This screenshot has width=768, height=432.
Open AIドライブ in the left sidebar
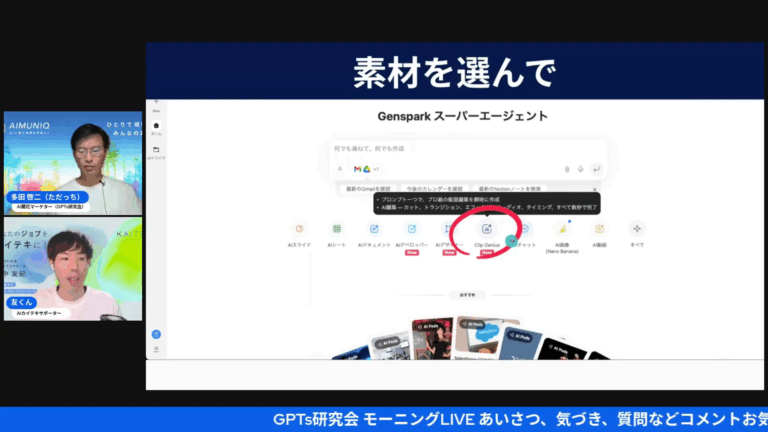[x=156, y=153]
